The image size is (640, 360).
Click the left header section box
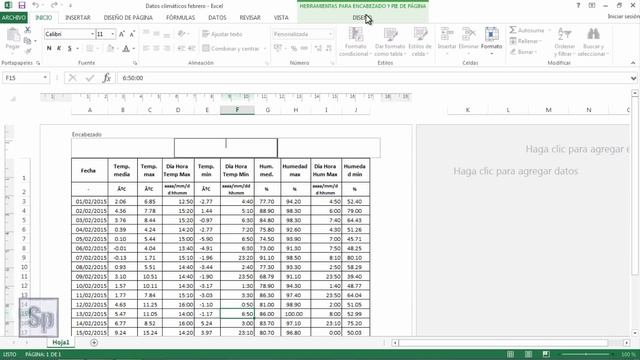(x=123, y=148)
